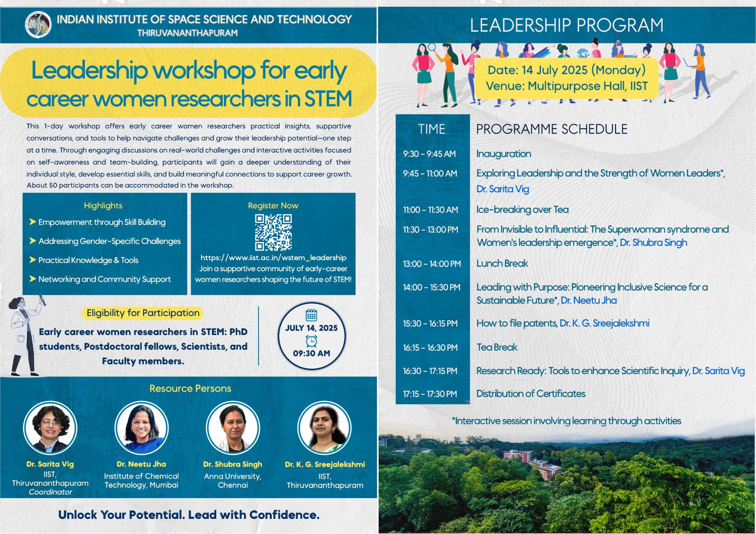Click Dr. Sarita Vig's portrait photo
756x534 pixels.
[x=50, y=428]
